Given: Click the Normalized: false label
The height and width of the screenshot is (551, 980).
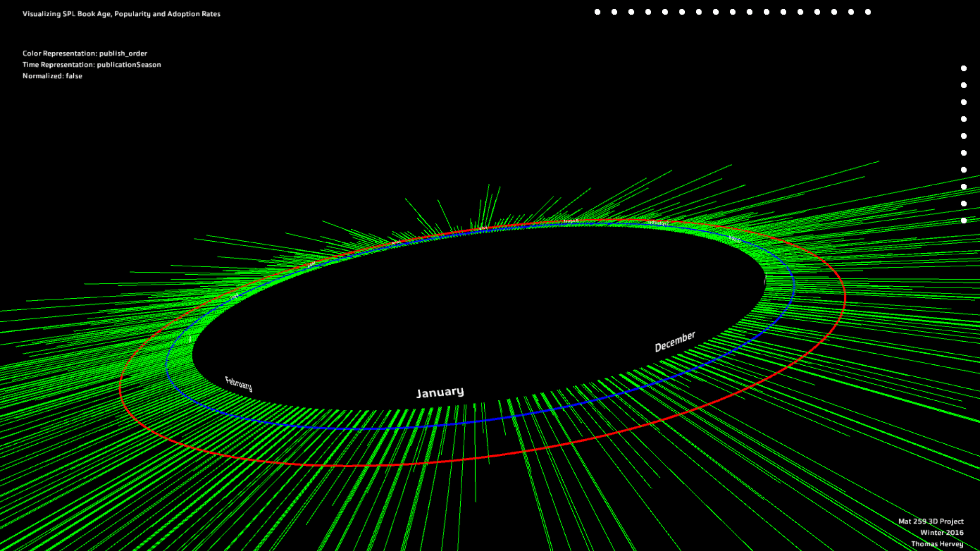Looking at the screenshot, I should tap(52, 76).
